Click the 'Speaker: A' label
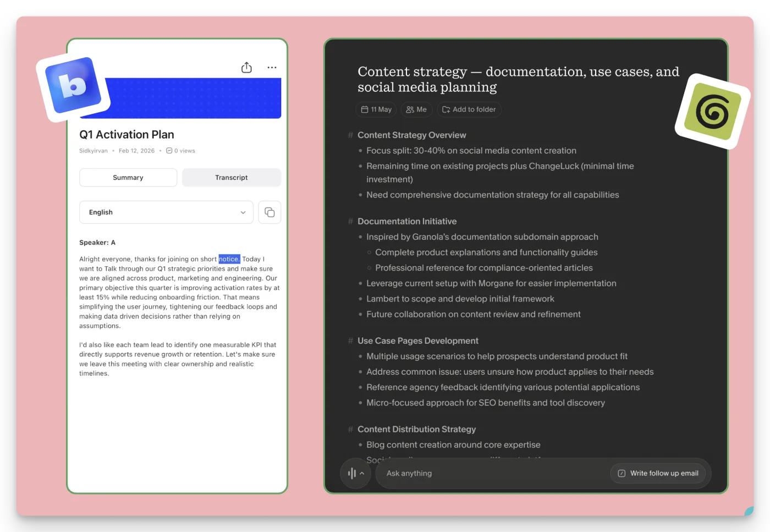This screenshot has height=532, width=770. pyautogui.click(x=97, y=243)
